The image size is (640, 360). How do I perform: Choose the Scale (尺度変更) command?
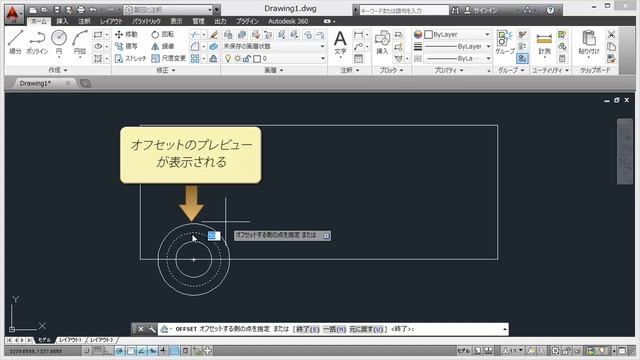click(x=168, y=59)
